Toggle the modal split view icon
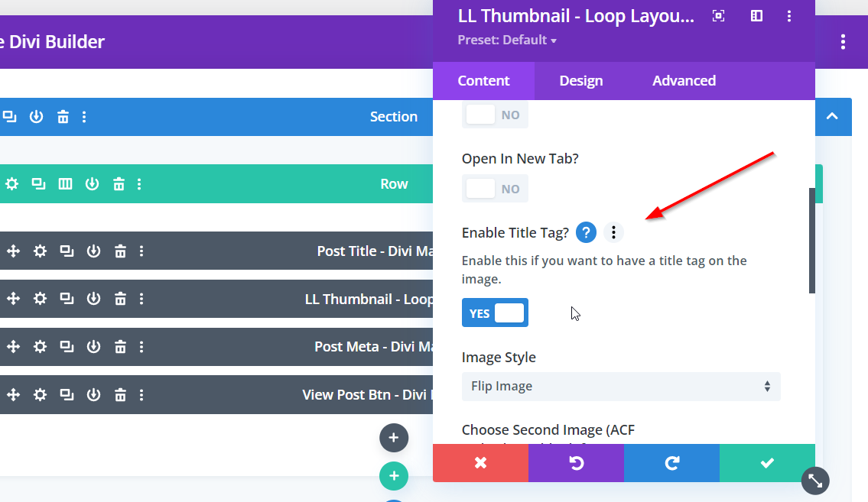This screenshot has width=868, height=502. [756, 16]
